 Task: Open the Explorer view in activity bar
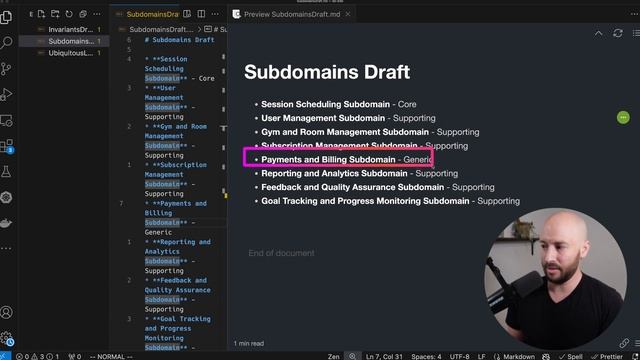tap(6, 17)
